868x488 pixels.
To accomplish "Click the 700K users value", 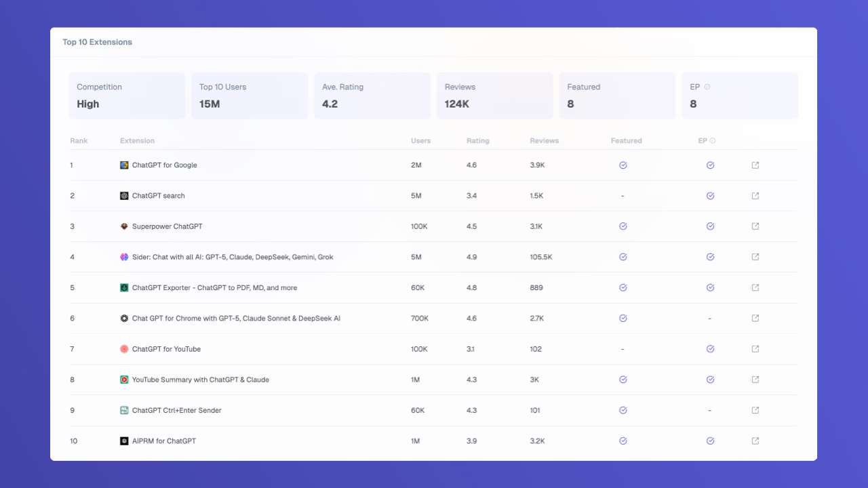I will [x=420, y=318].
